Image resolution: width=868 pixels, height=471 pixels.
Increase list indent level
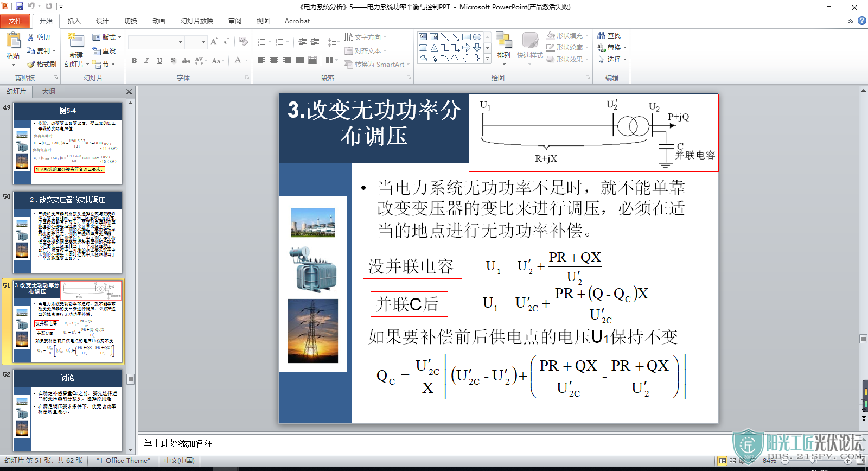coord(315,42)
